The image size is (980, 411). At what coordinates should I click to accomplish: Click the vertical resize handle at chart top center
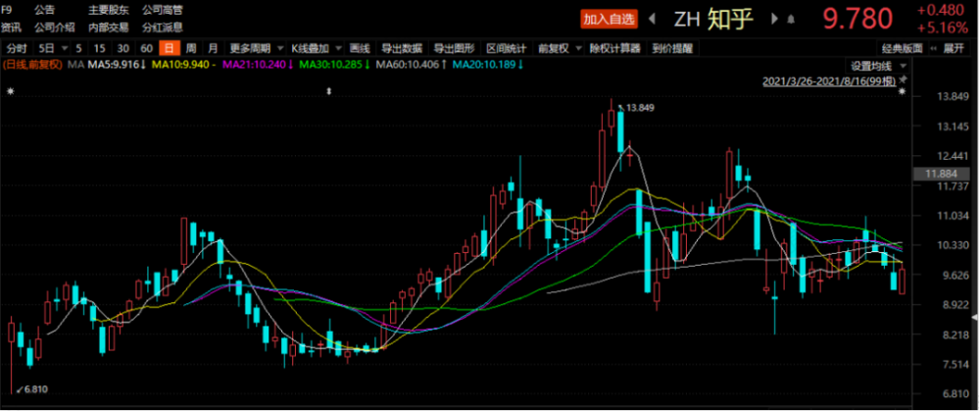329,92
